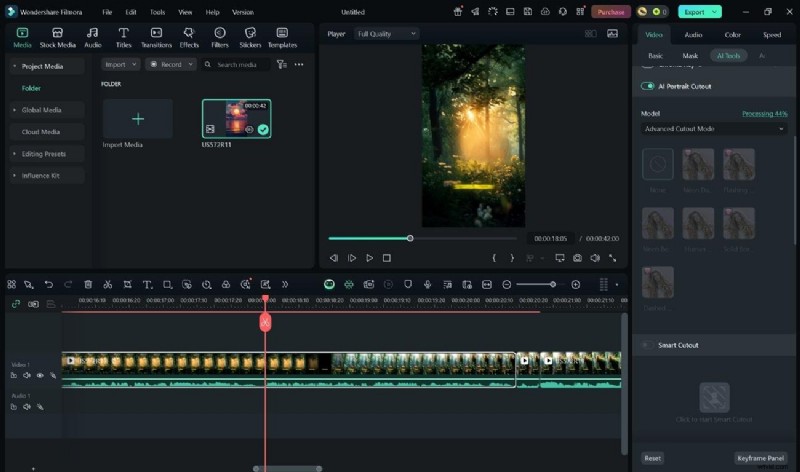Viewport: 800px width, 472px height.
Task: Open the Templates panel
Action: pyautogui.click(x=282, y=38)
